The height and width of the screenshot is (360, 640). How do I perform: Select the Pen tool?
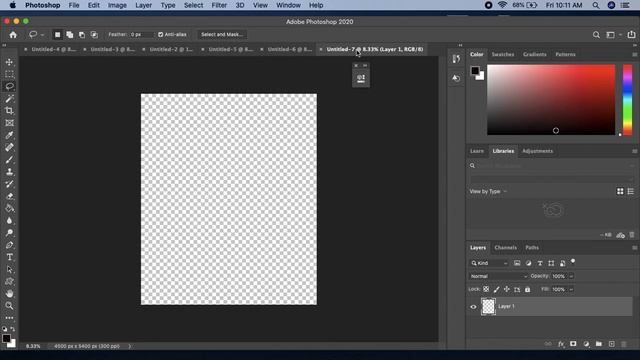(9, 245)
